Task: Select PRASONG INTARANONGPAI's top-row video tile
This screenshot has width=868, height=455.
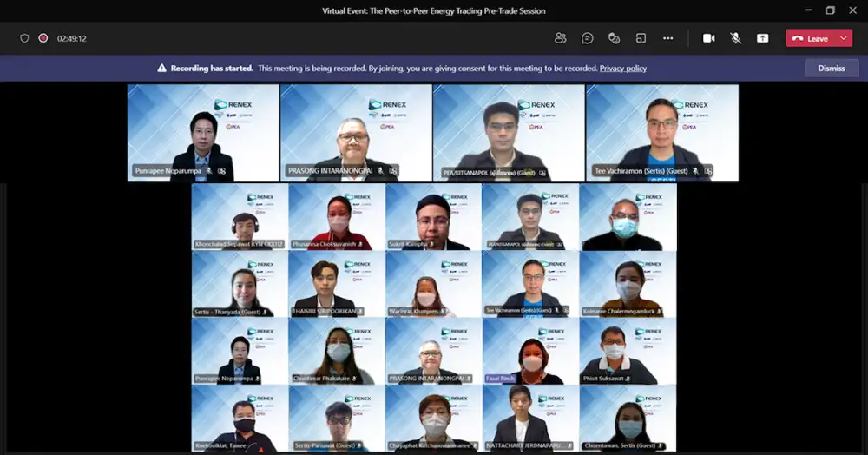Action: (x=356, y=132)
